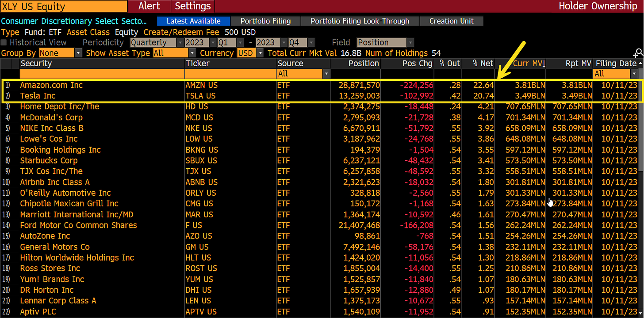644x318 pixels.
Task: Click the Ticker column filter field
Action: coord(230,74)
